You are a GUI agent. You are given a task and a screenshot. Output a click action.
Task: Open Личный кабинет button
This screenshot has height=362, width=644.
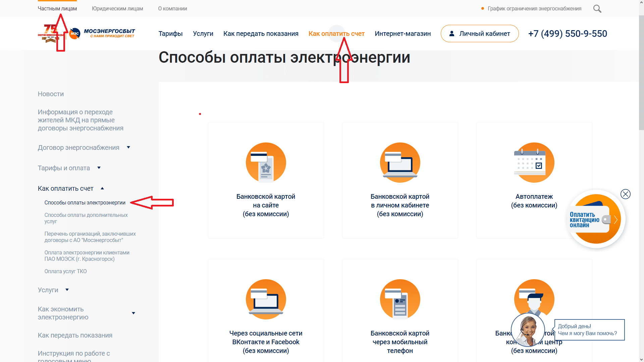480,34
